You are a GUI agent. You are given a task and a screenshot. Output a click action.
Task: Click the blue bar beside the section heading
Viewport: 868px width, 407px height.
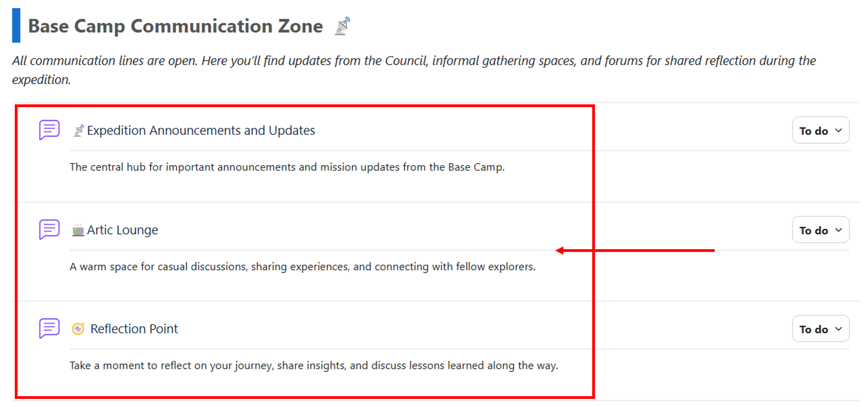coord(16,26)
